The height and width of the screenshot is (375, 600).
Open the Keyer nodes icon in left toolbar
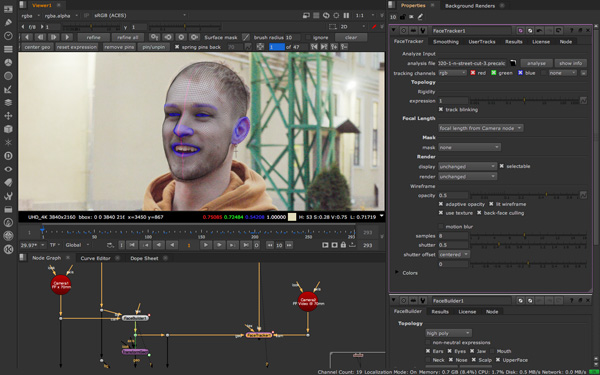[x=8, y=89]
